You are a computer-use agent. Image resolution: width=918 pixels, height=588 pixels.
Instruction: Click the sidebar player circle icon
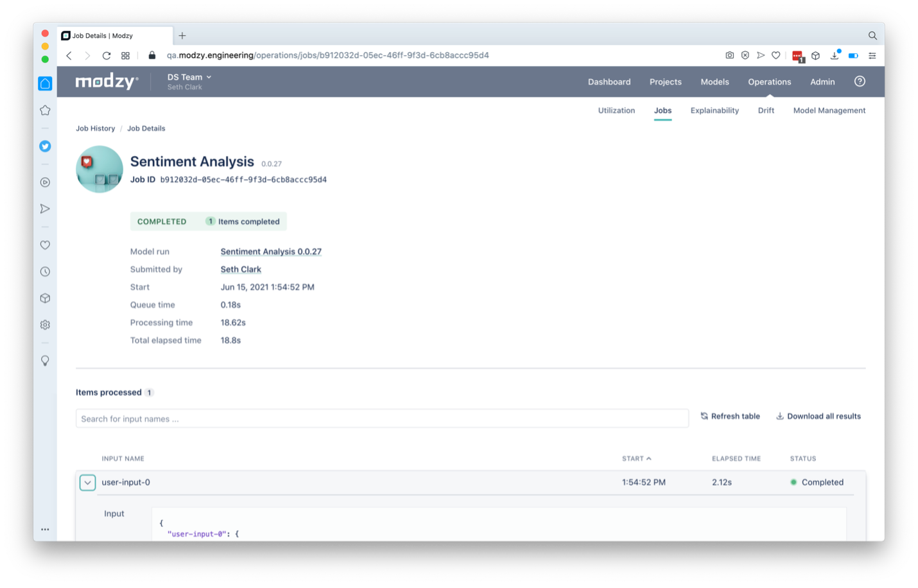pyautogui.click(x=45, y=182)
